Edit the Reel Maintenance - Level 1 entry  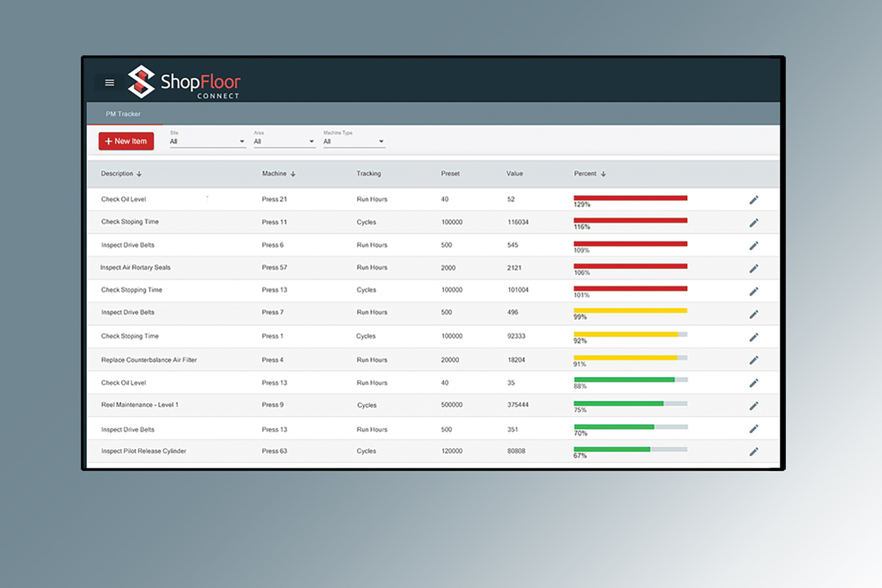[754, 405]
